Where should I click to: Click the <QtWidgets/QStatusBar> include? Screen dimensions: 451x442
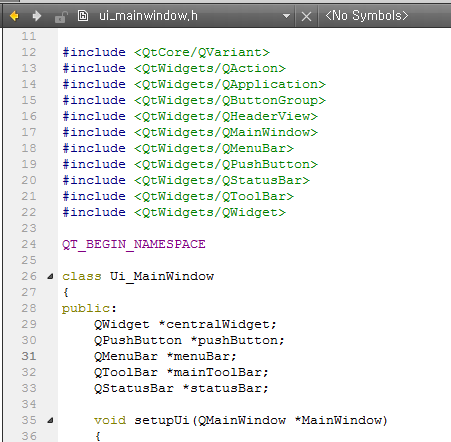tap(222, 180)
